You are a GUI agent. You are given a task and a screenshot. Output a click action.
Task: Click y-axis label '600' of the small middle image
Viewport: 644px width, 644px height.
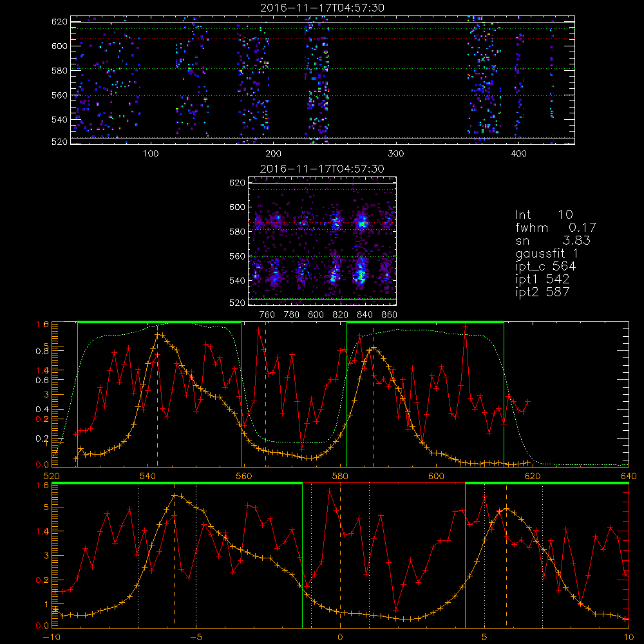[x=238, y=207]
